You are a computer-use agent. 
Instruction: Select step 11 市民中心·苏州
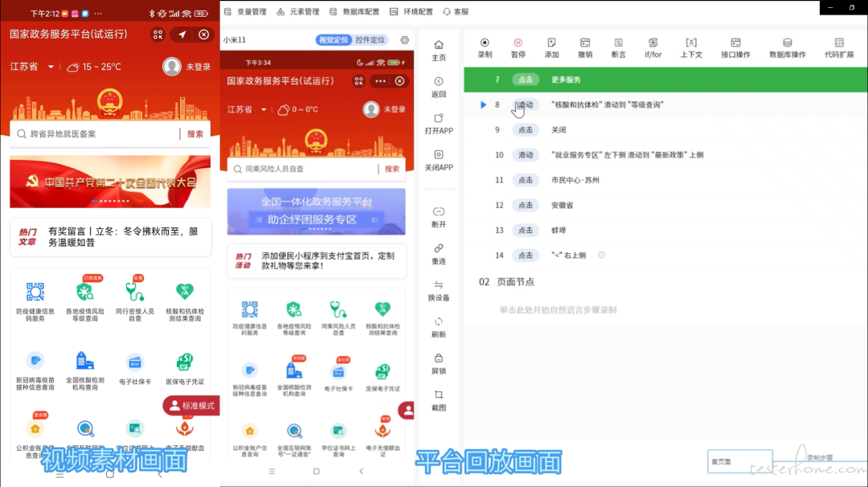pos(665,180)
